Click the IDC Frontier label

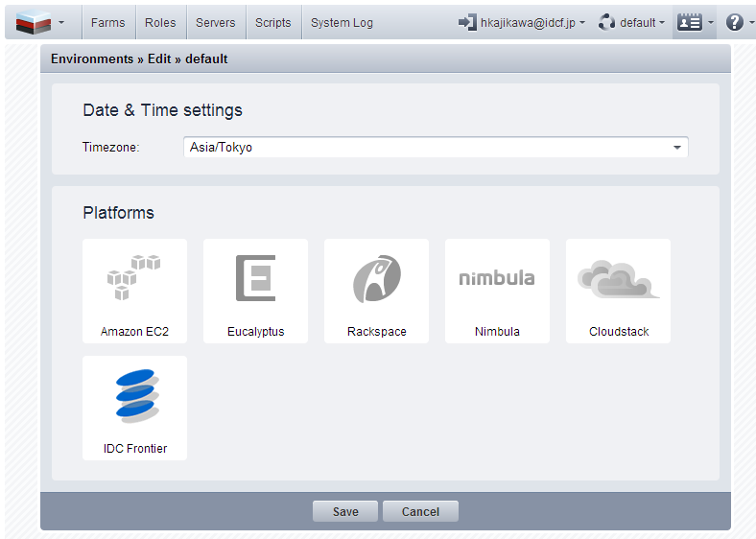click(135, 448)
